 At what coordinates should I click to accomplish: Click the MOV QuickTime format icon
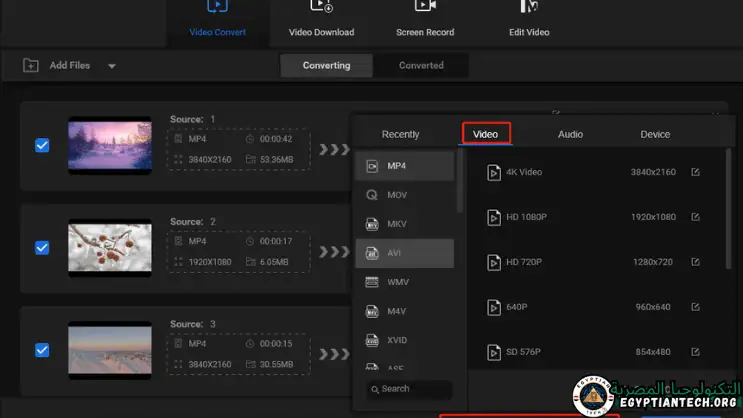[372, 195]
